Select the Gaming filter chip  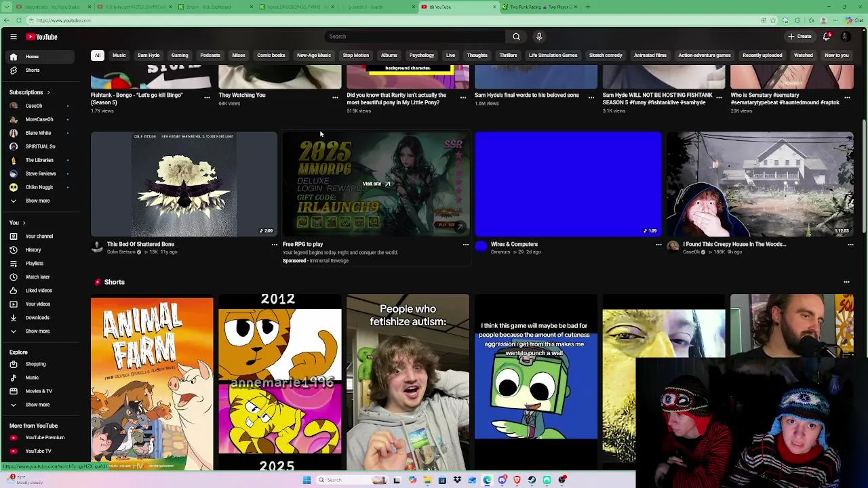[x=180, y=56]
